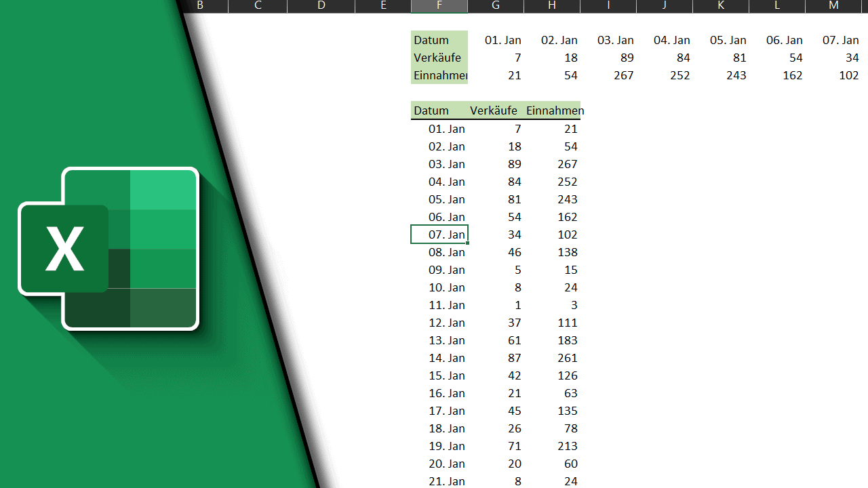Click Einnahmen value 261 in the 14. Jan row

click(x=567, y=358)
